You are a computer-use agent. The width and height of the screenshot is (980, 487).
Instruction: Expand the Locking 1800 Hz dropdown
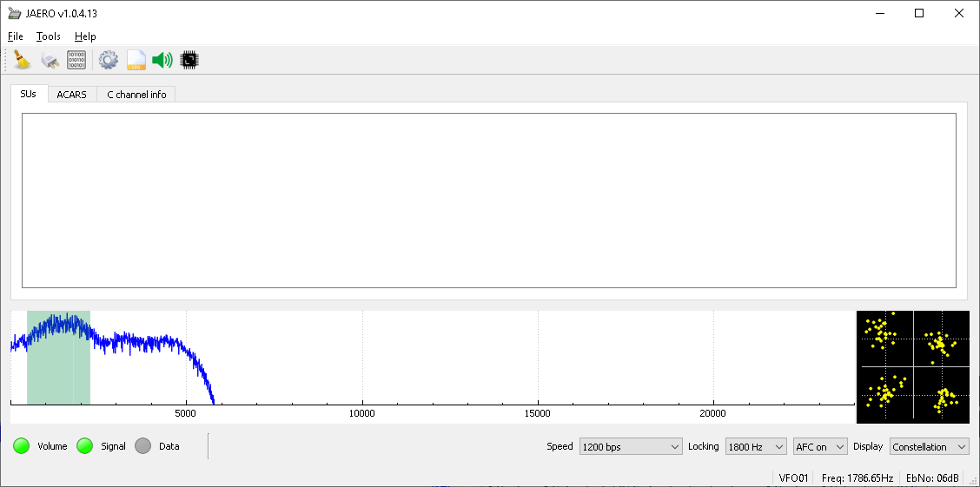pos(756,446)
